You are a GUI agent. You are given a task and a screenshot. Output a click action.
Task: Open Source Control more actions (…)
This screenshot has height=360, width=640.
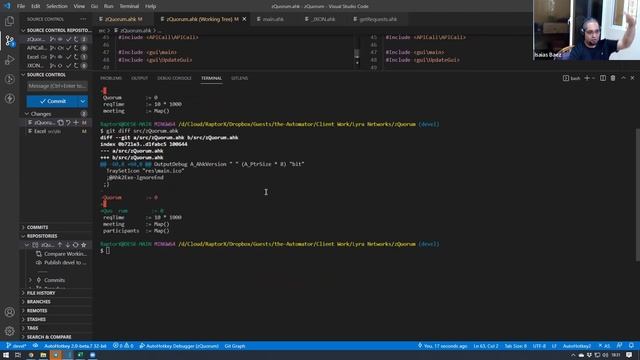point(83,19)
